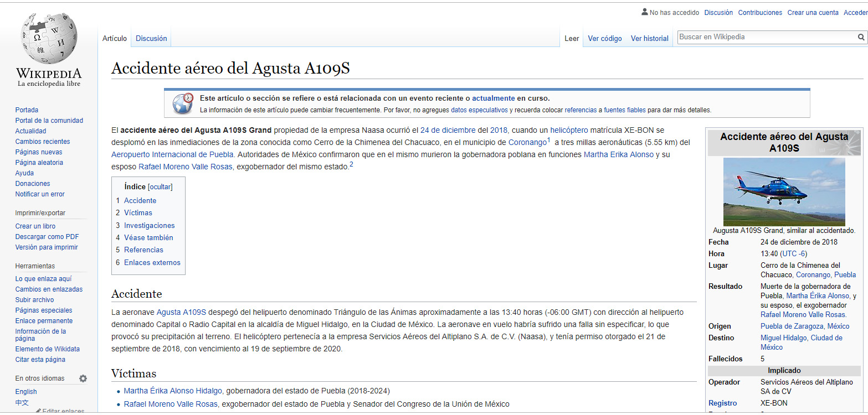Click the user silhouette icon beside No has accedido
This screenshot has width=868, height=415.
pyautogui.click(x=645, y=12)
